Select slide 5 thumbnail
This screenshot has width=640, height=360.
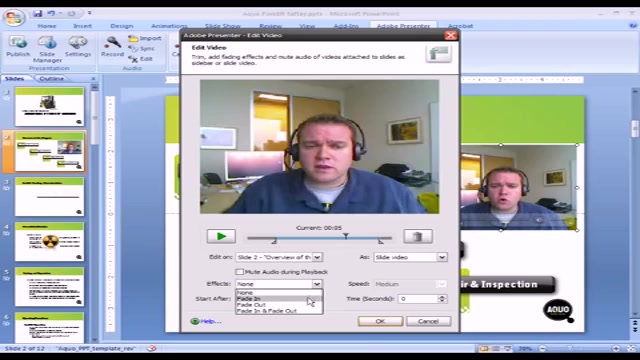pos(50,287)
